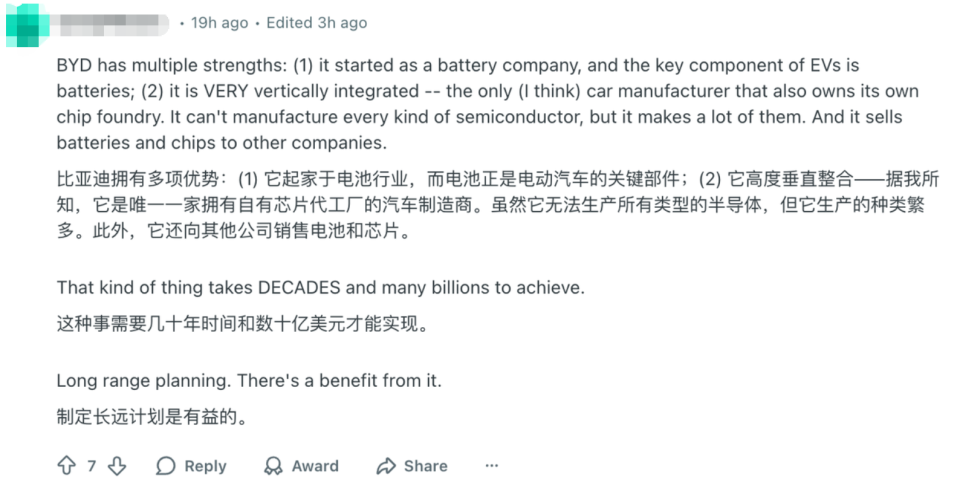Image resolution: width=960 pixels, height=503 pixels.
Task: Open the commenter's avatar
Action: tap(26, 23)
